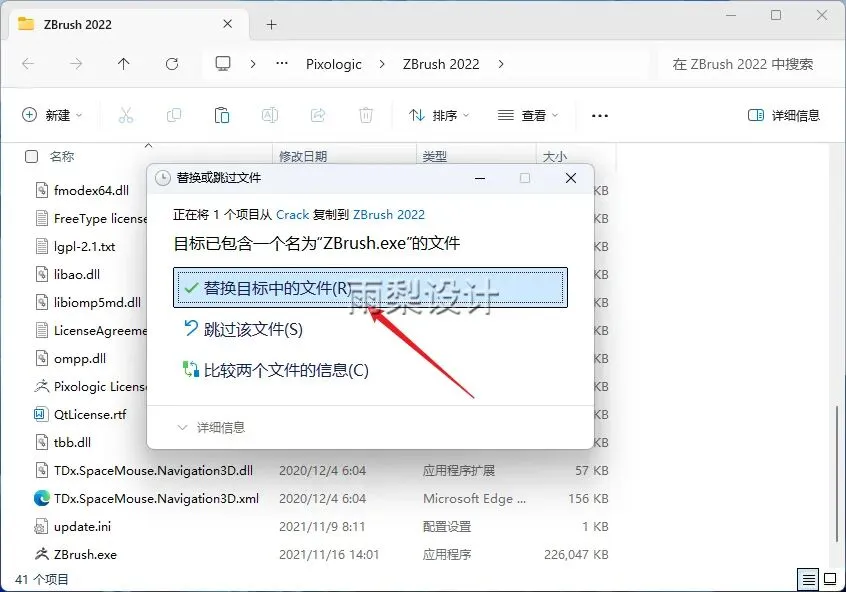Click the Cut scissors icon
The image size is (846, 592).
[126, 115]
